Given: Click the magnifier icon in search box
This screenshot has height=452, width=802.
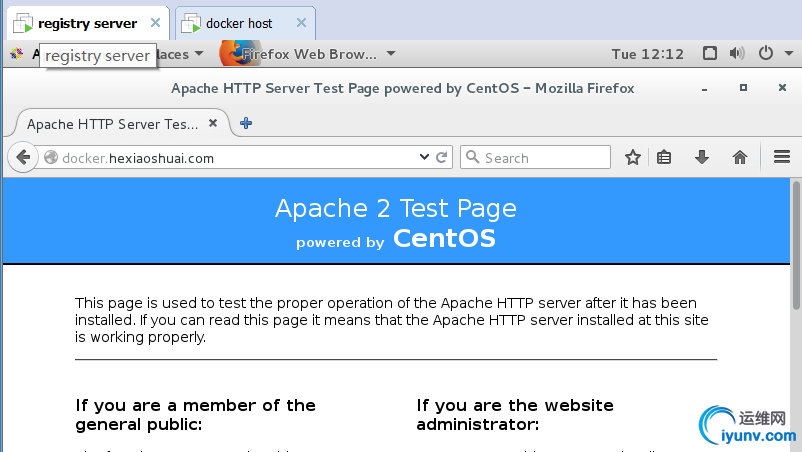Looking at the screenshot, I should pos(473,157).
